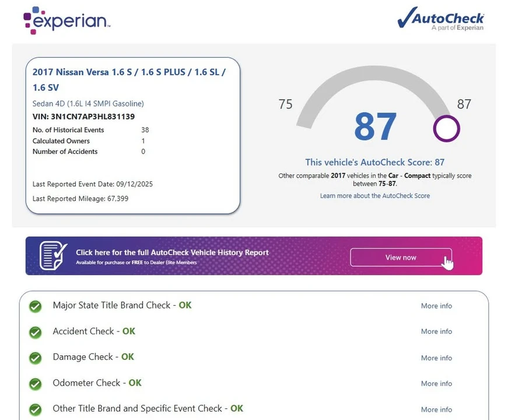508x420 pixels.
Task: Click Last Reported Event Date: 09/12/2025
Action: pos(93,184)
